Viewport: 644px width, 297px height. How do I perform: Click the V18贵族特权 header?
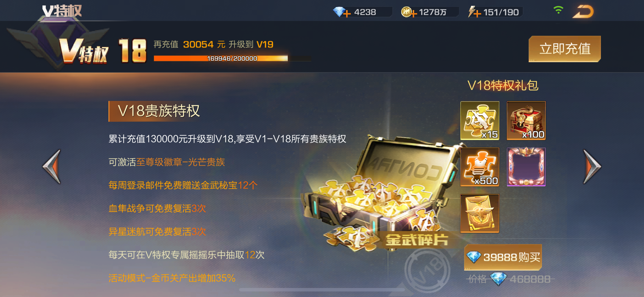point(159,111)
